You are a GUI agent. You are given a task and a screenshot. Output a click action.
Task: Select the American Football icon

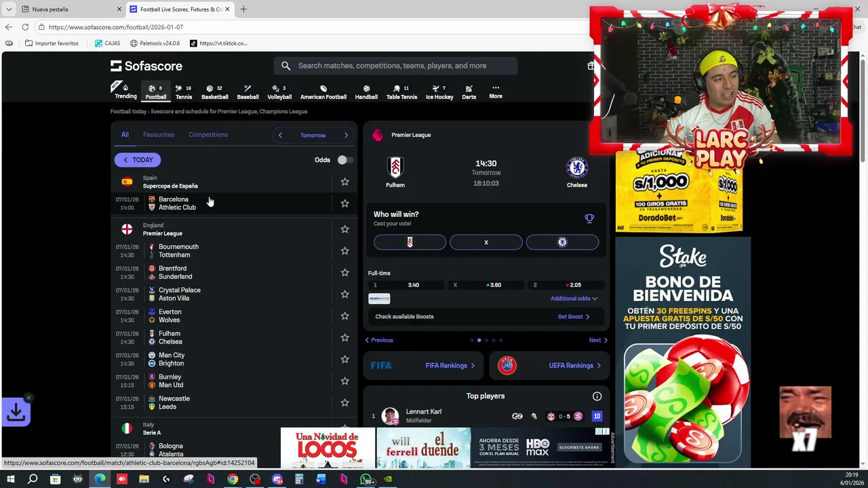coord(323,92)
